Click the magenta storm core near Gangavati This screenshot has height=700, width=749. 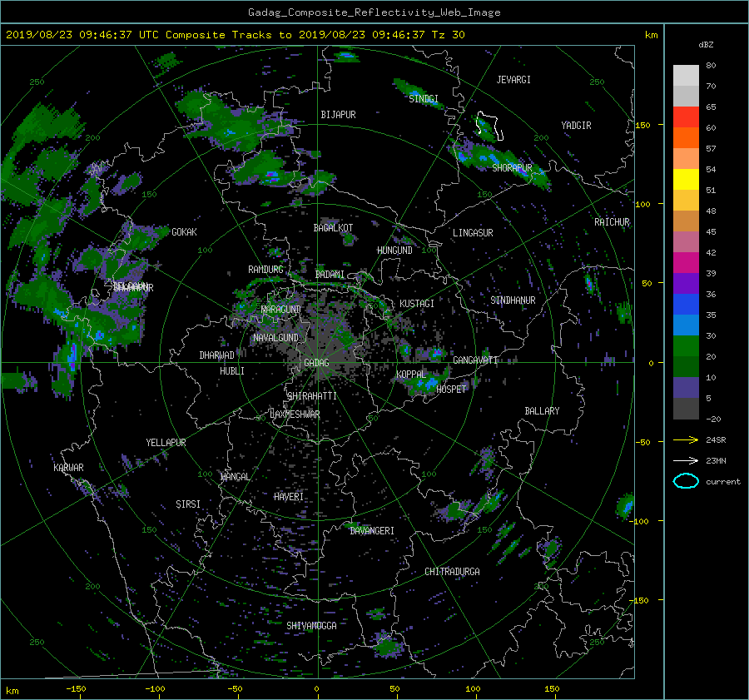click(x=437, y=354)
